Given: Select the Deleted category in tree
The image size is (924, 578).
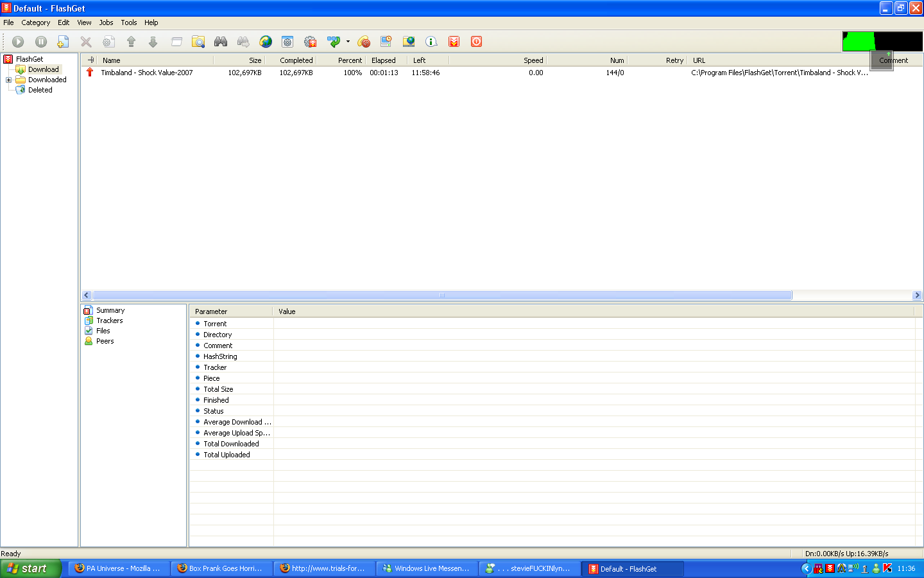Looking at the screenshot, I should click(x=40, y=90).
